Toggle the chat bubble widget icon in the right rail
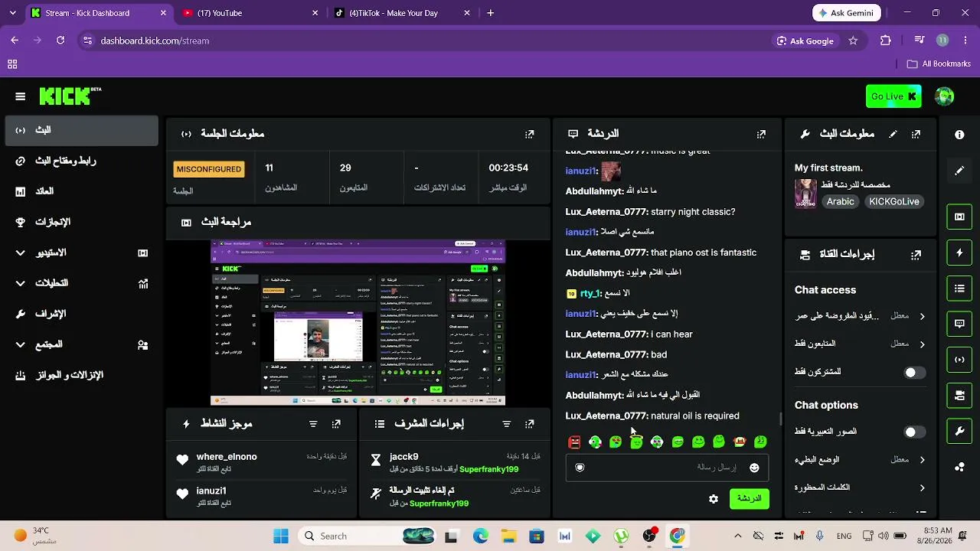This screenshot has width=980, height=551. (959, 324)
